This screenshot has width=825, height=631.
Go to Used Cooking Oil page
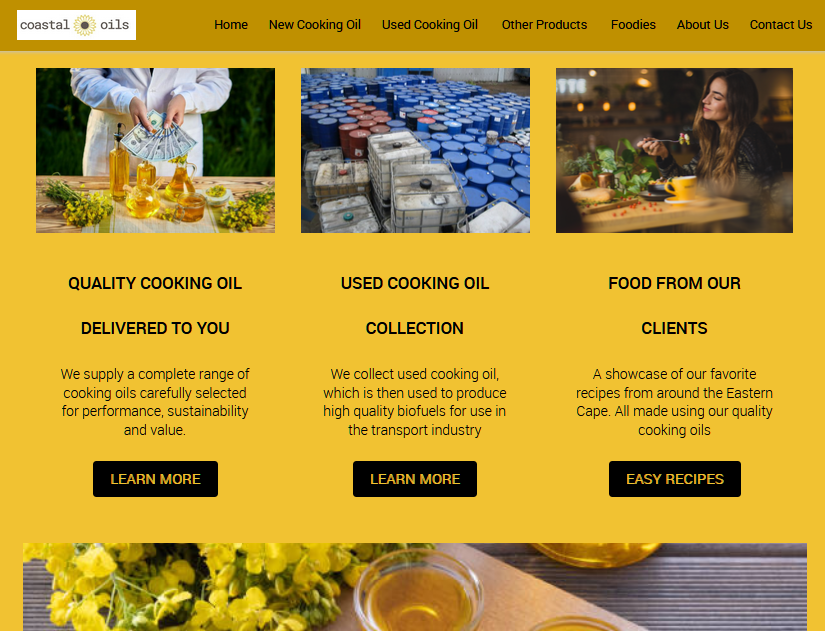coord(430,25)
